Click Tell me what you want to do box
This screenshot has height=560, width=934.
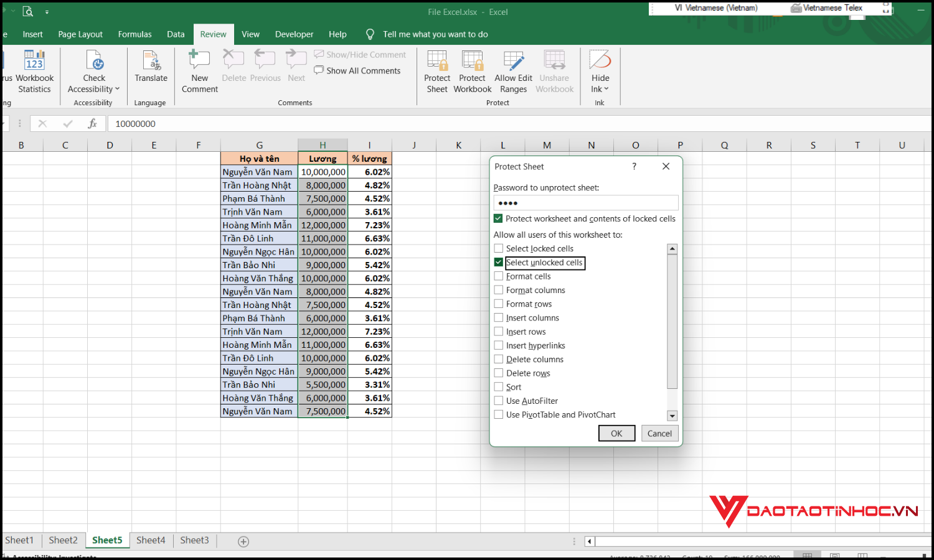pos(435,34)
